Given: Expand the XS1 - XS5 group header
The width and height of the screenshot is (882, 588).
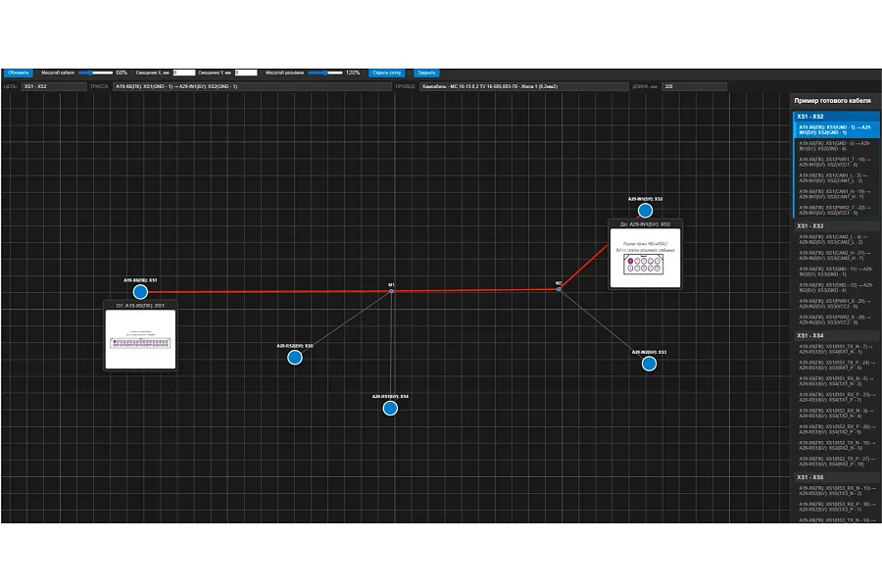Looking at the screenshot, I should (836, 477).
